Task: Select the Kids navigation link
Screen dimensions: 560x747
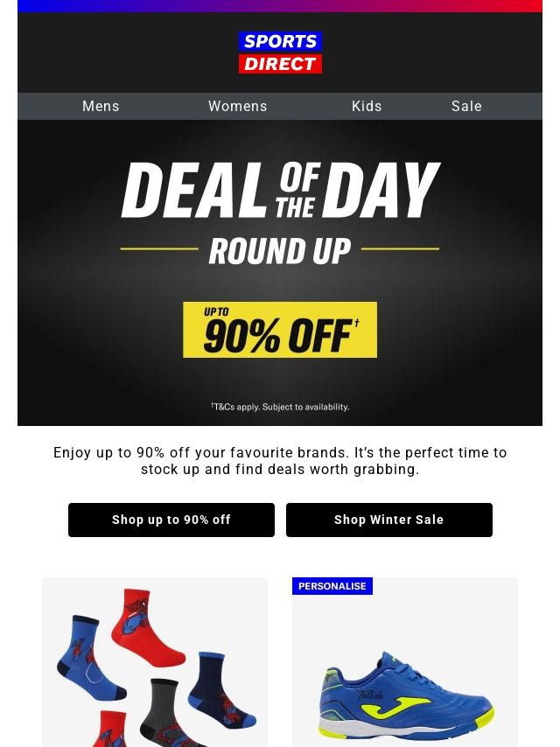Action: pos(367,106)
